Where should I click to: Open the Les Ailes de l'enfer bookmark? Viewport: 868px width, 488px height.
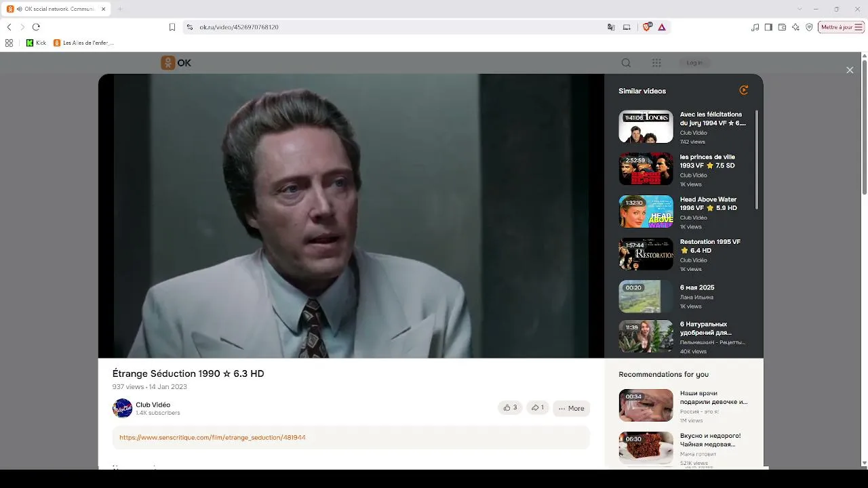point(83,43)
